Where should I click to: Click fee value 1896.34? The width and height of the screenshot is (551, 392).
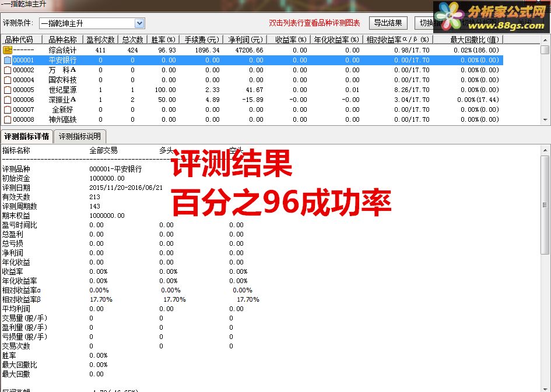click(x=208, y=50)
